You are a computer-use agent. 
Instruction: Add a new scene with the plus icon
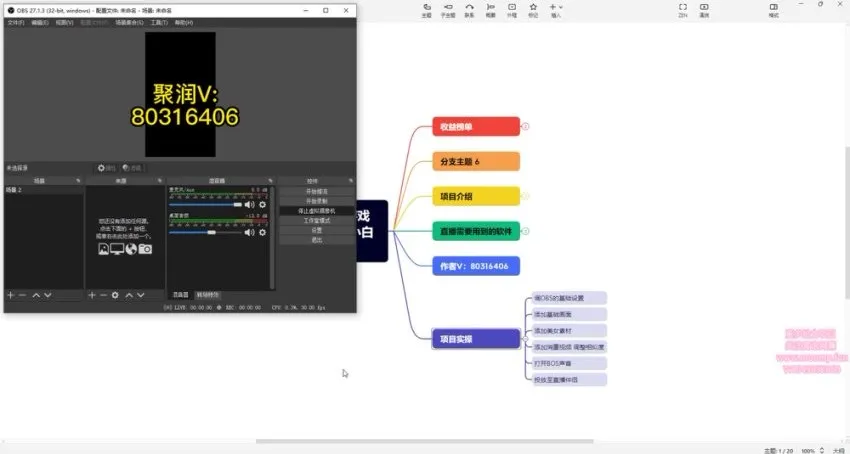pos(11,295)
